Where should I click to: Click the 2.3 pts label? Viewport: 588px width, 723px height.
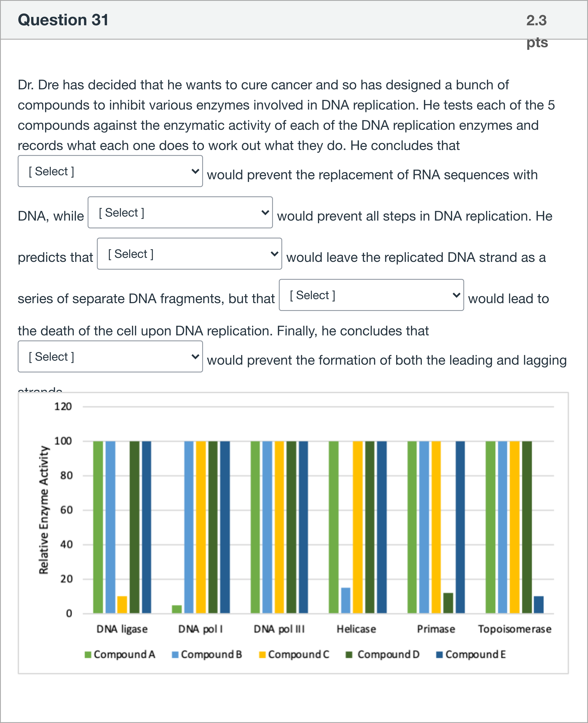point(537,31)
